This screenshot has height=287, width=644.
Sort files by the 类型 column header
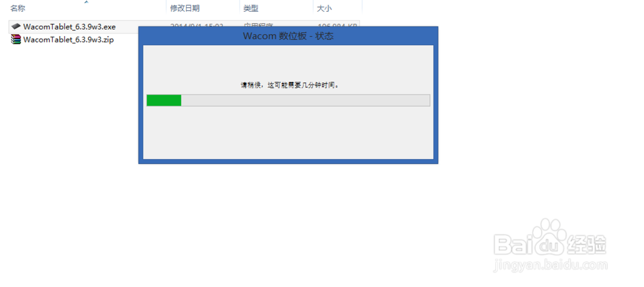(251, 8)
